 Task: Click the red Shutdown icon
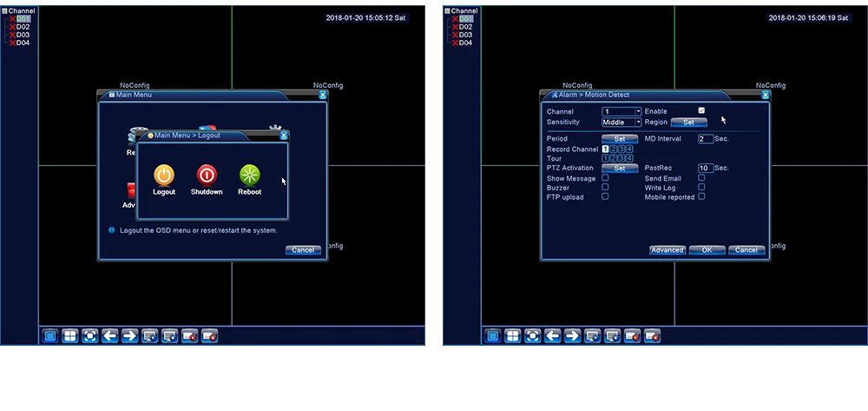point(207,175)
